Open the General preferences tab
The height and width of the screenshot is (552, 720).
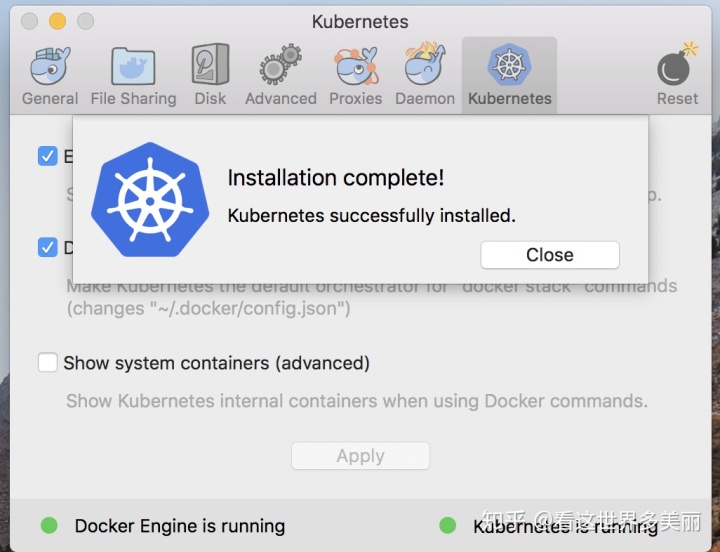50,76
